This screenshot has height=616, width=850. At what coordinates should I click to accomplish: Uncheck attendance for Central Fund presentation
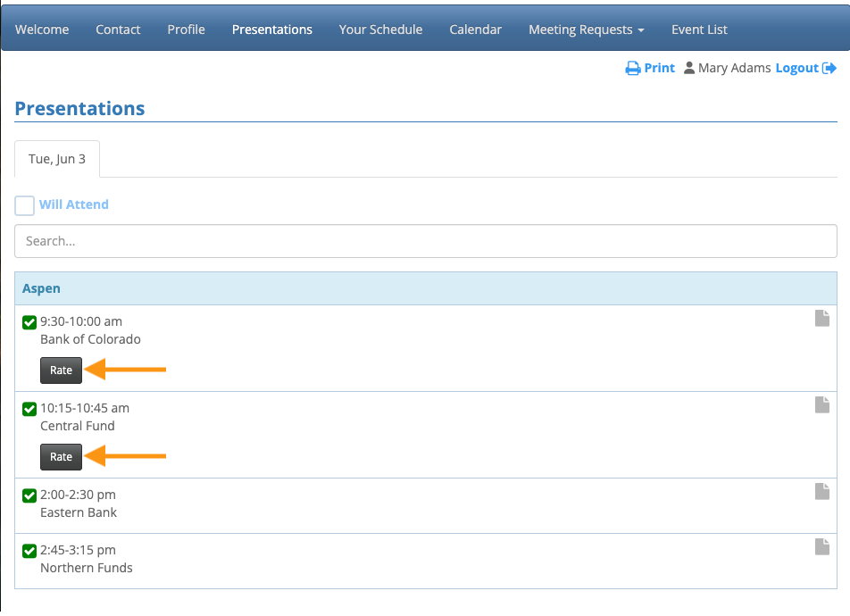[29, 409]
